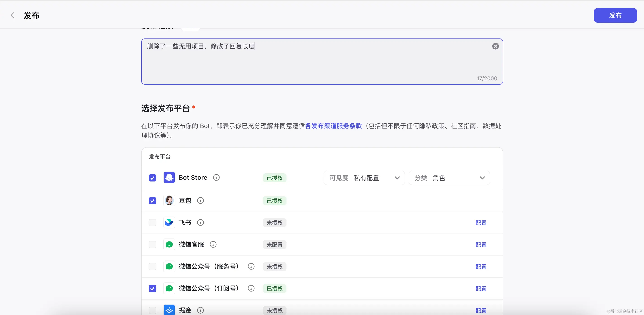Clear the publish notes text
Screen dimensions: 644x315
[x=495, y=46]
